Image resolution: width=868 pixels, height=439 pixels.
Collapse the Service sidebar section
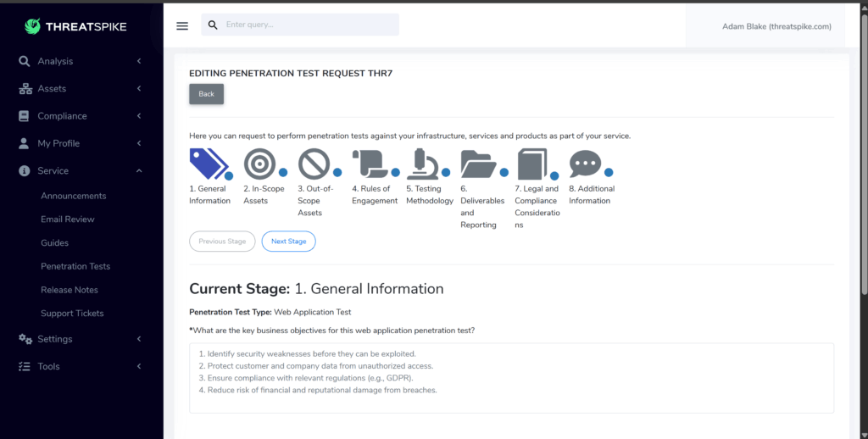tap(81, 170)
